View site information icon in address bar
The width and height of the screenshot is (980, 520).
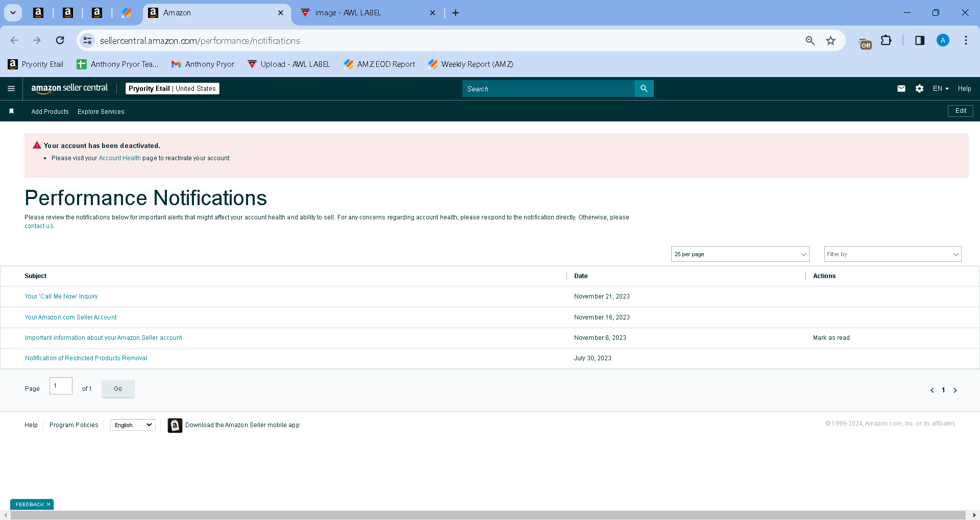(x=87, y=40)
